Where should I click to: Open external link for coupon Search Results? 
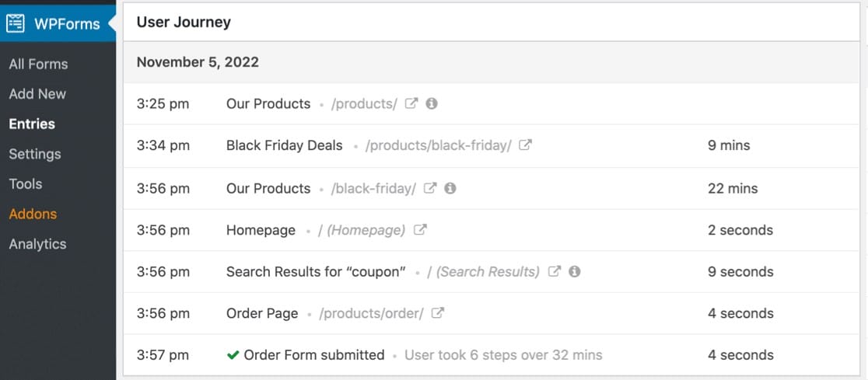554,271
